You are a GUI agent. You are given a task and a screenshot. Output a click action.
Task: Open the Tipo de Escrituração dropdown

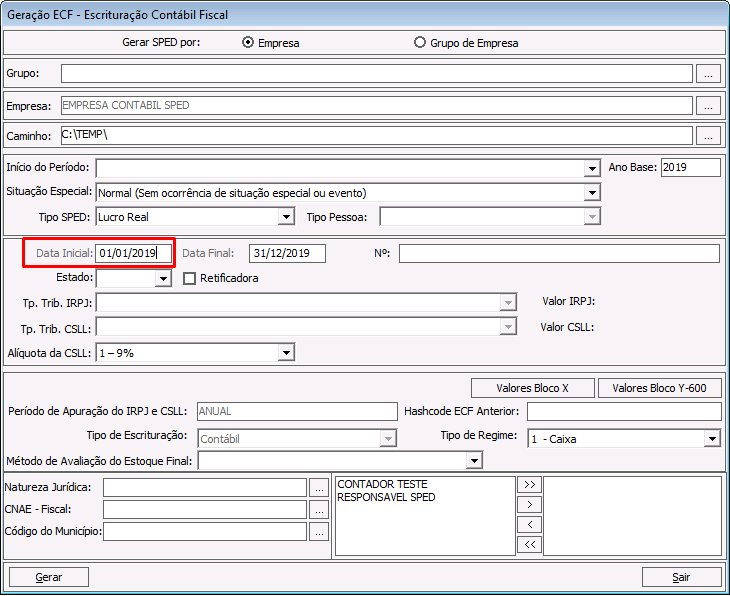click(x=387, y=439)
